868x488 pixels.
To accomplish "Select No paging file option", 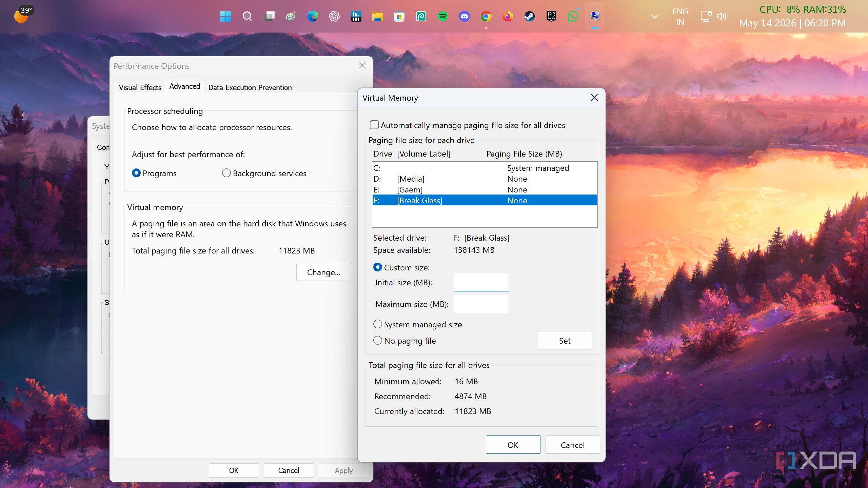I will pos(377,341).
